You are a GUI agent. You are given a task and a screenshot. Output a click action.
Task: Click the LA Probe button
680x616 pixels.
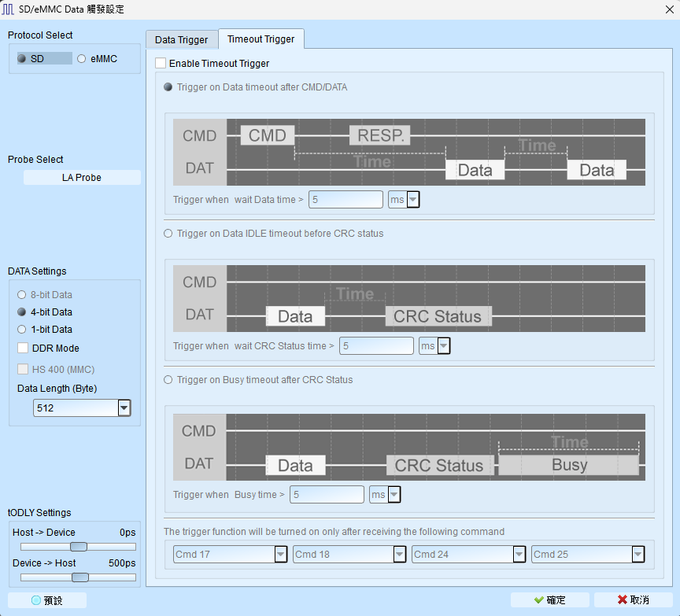[x=82, y=177]
